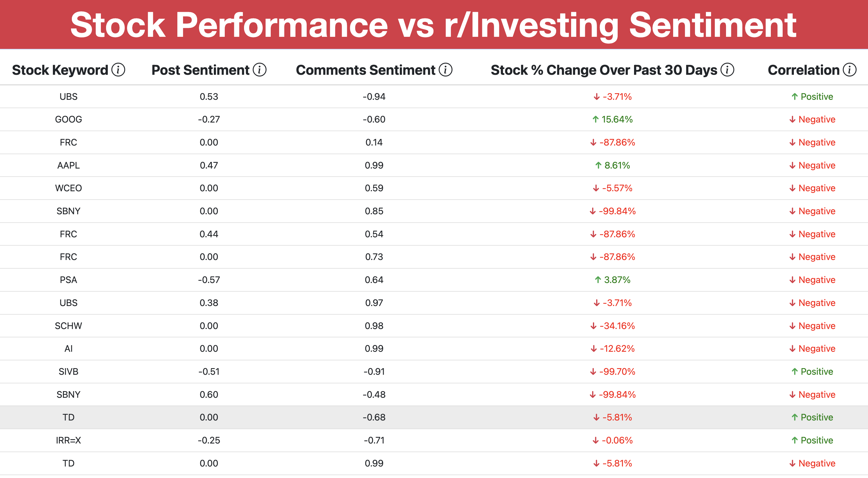The width and height of the screenshot is (868, 478).
Task: Click the AAPL stock keyword row
Action: tap(68, 165)
